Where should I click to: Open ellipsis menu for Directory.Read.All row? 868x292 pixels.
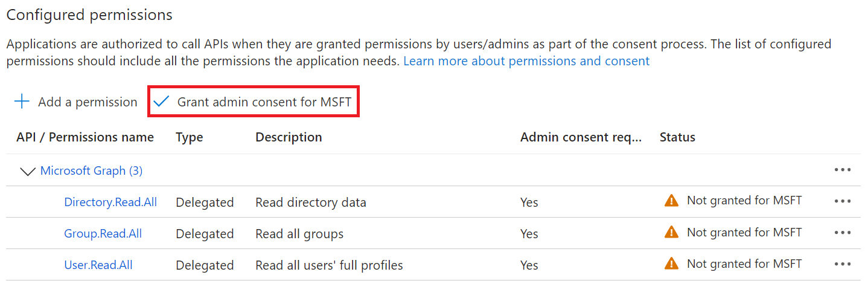(x=842, y=201)
